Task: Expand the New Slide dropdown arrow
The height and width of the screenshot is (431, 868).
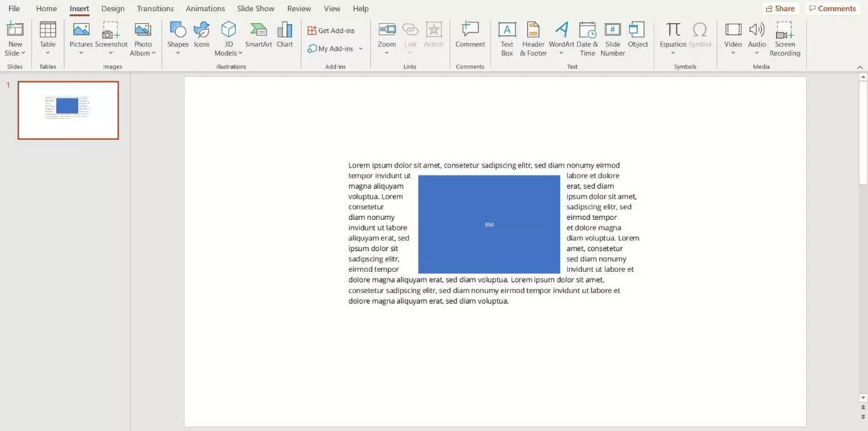Action: pos(23,53)
